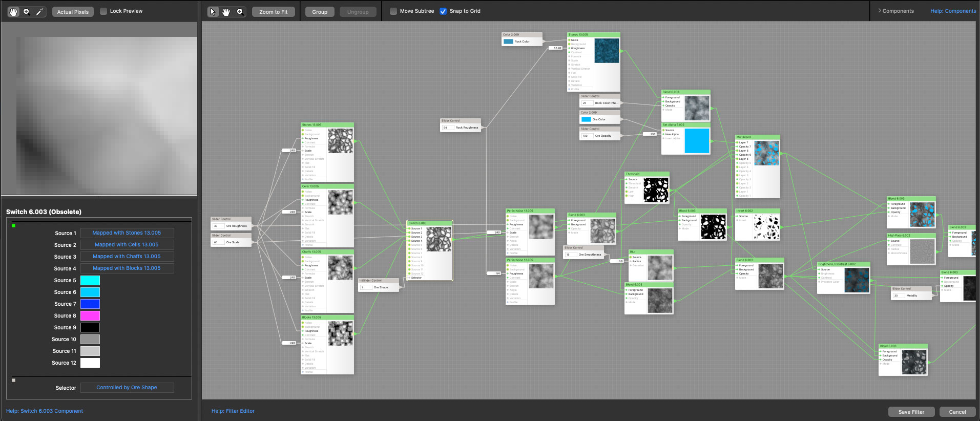Image resolution: width=980 pixels, height=421 pixels.
Task: Click the Actual Pixels button
Action: click(73, 12)
